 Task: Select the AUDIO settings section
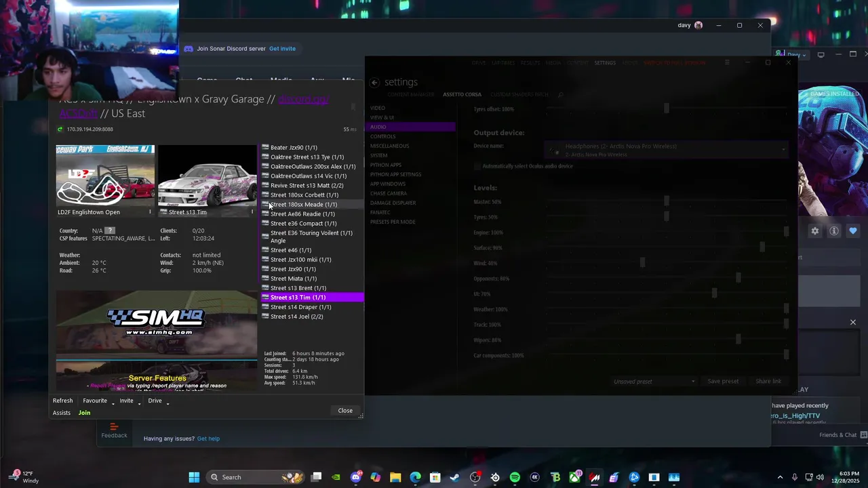pyautogui.click(x=412, y=127)
